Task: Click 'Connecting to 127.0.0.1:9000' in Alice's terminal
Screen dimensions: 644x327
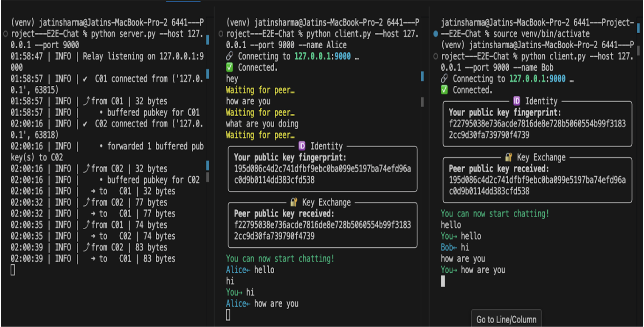Action: click(299, 56)
